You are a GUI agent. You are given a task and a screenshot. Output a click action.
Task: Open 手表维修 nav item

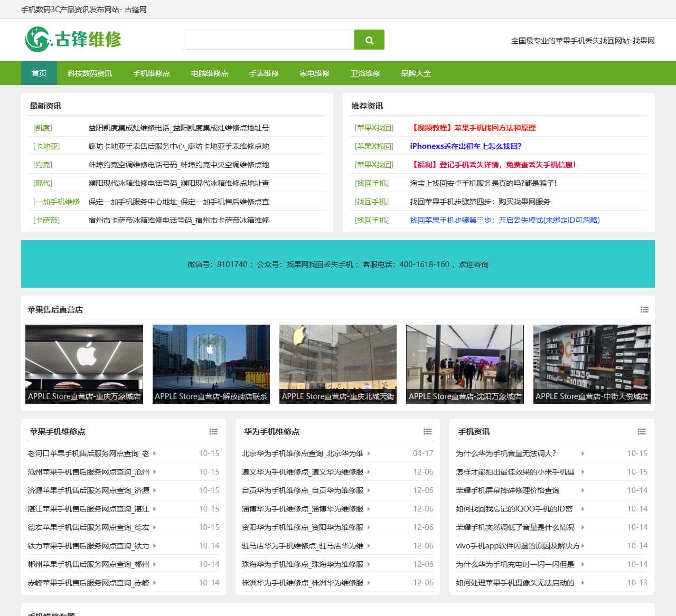coord(264,73)
